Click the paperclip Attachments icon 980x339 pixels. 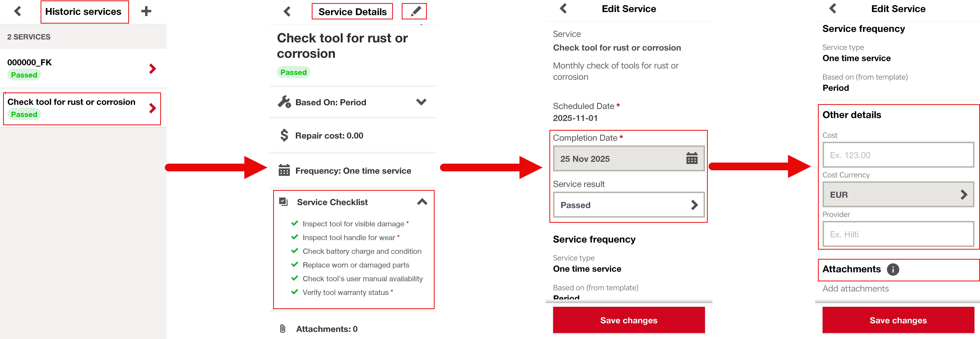click(283, 329)
